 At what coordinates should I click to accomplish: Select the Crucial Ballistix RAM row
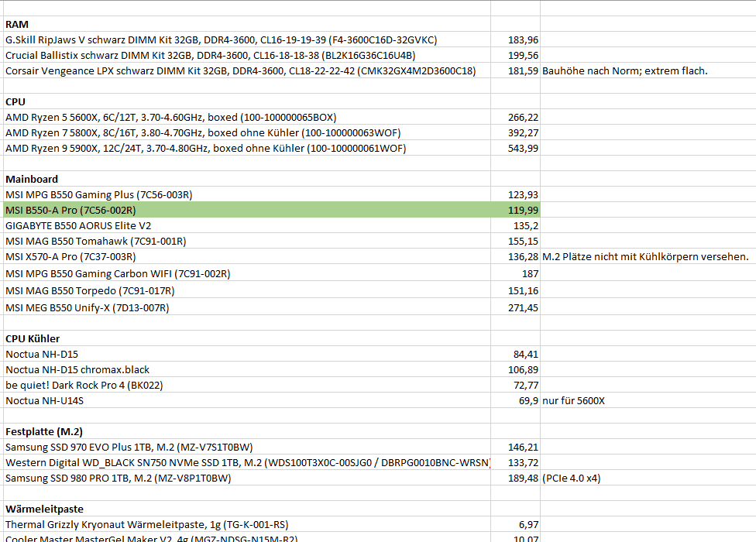(247, 55)
